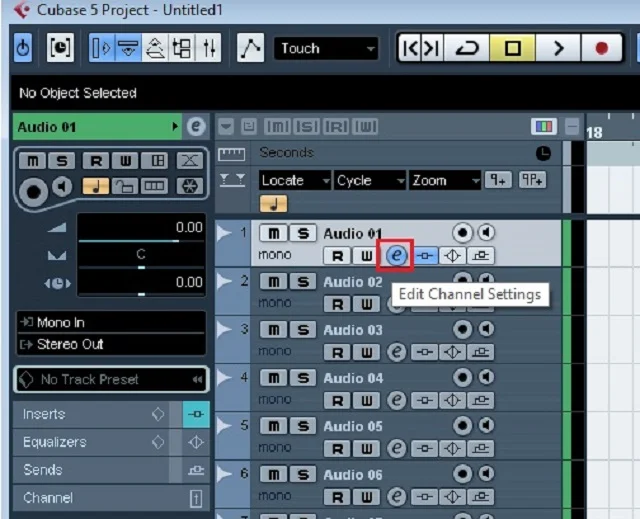Toggle inspector musical timebase note button
Image resolution: width=640 pixels, height=519 pixels.
click(x=96, y=186)
